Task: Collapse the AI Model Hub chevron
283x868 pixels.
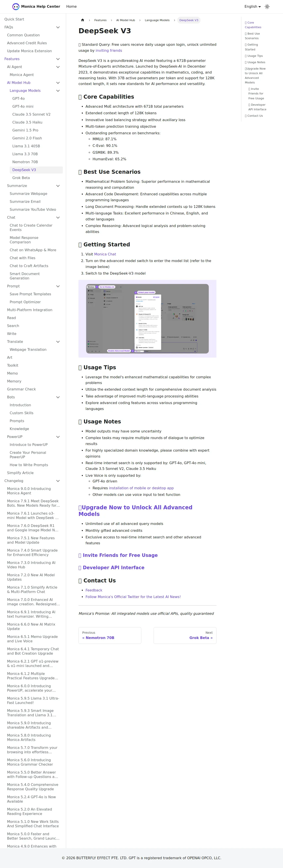Action: tap(58, 83)
